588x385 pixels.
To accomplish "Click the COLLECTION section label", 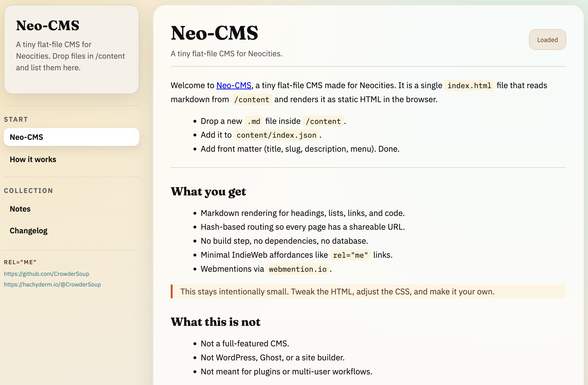I will tap(29, 191).
